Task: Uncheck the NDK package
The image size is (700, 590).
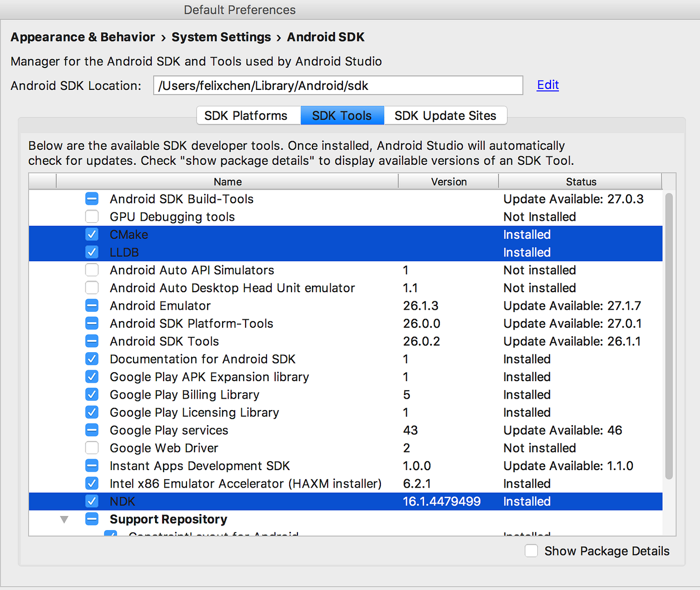Action: (91, 501)
